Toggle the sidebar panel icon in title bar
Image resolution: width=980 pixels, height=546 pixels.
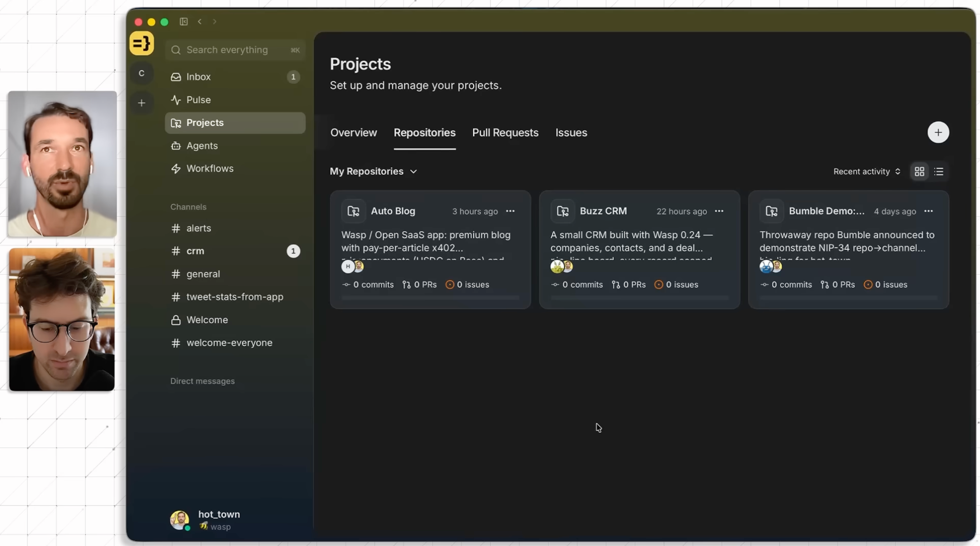pyautogui.click(x=183, y=22)
